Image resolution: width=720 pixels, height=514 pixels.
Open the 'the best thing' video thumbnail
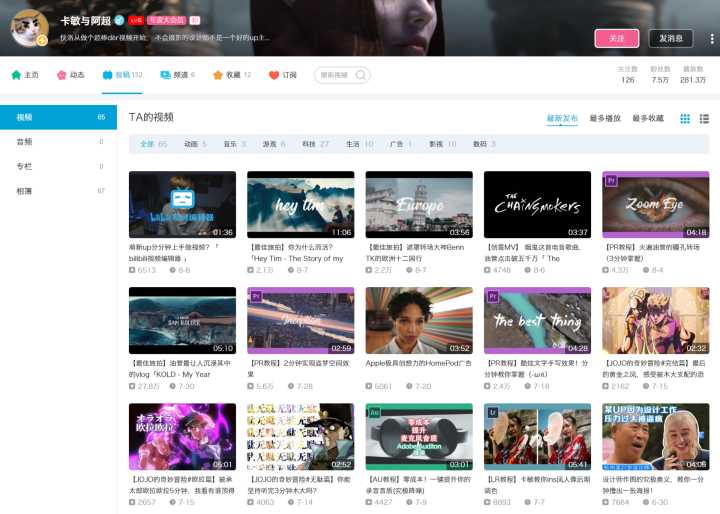(537, 321)
